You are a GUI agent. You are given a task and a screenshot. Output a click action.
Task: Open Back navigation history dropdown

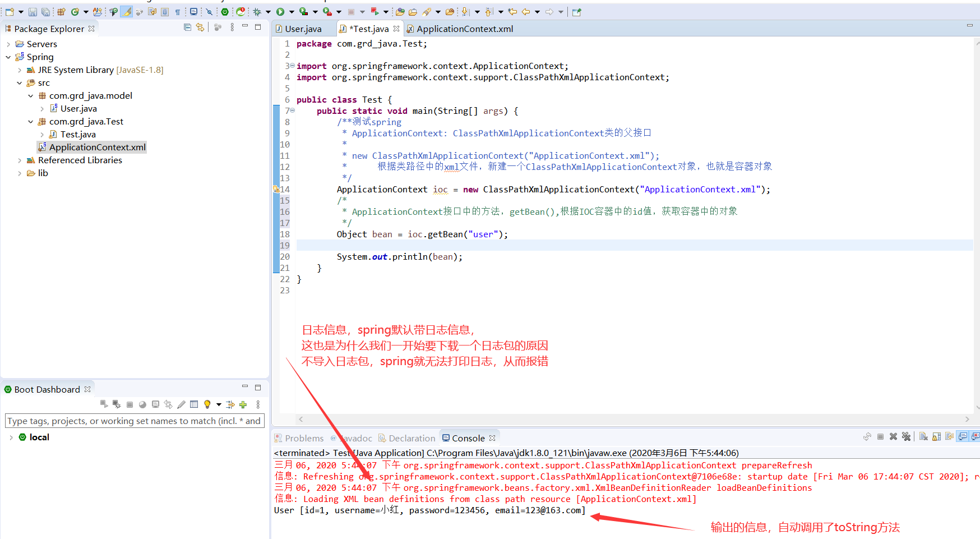point(537,12)
